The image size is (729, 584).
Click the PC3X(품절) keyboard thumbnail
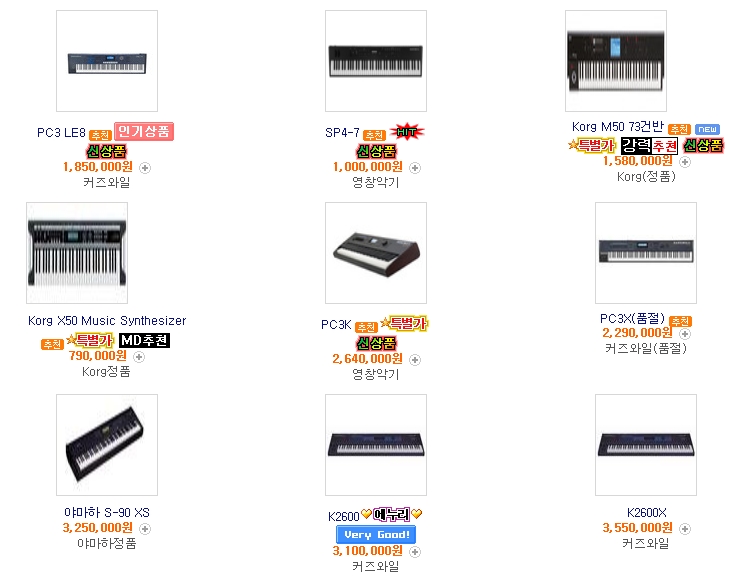[x=646, y=253]
